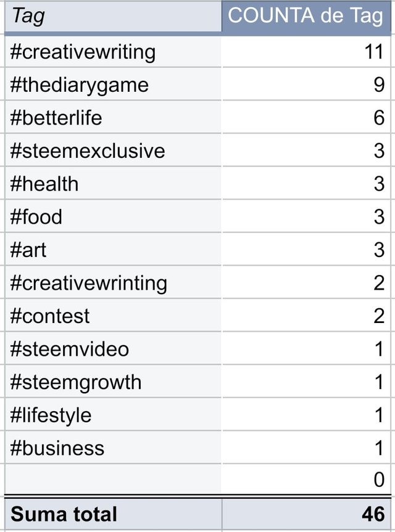Select the #betterlife row label
The height and width of the screenshot is (532, 395).
point(113,117)
